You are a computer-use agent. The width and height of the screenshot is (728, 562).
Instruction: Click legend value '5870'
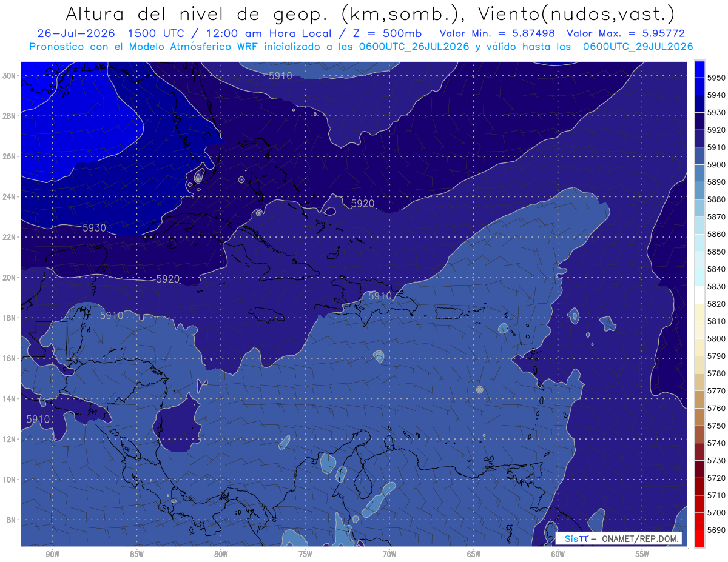(x=716, y=217)
